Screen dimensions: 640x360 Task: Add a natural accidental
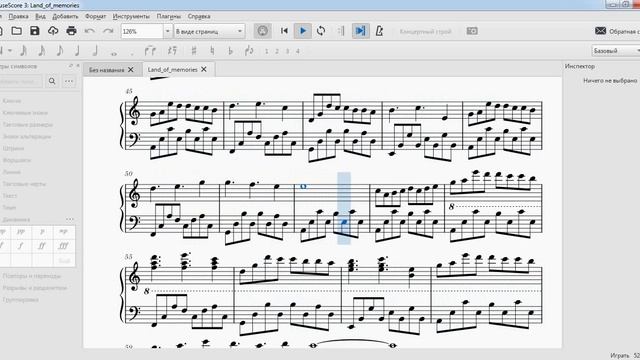pyautogui.click(x=212, y=51)
